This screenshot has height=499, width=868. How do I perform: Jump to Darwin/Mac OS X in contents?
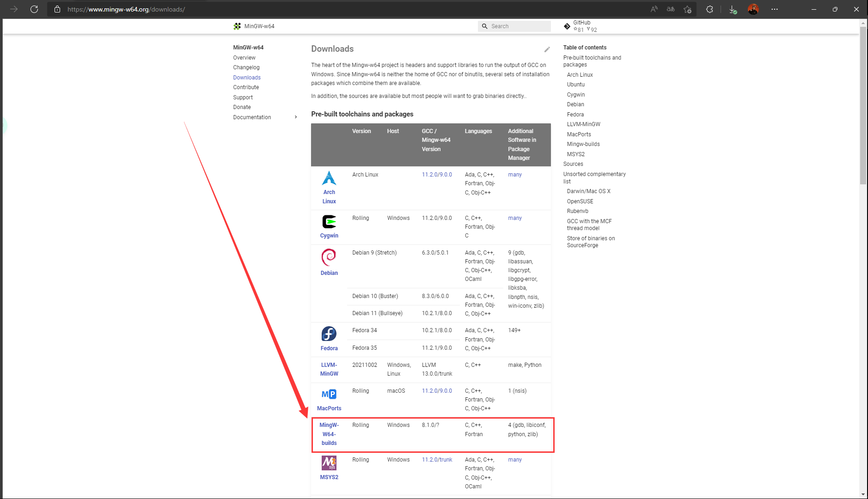[588, 191]
